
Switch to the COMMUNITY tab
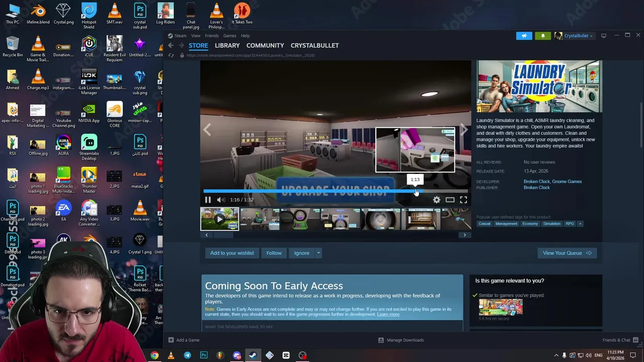pos(265,45)
